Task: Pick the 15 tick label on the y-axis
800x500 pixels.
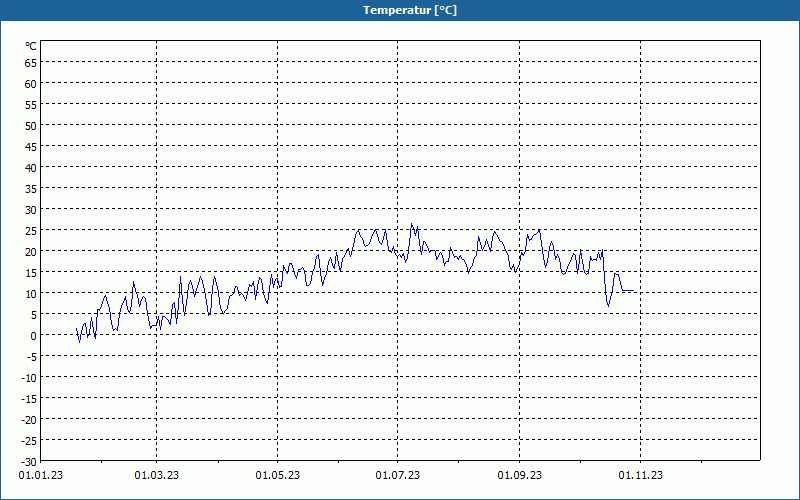Action: pyautogui.click(x=31, y=272)
